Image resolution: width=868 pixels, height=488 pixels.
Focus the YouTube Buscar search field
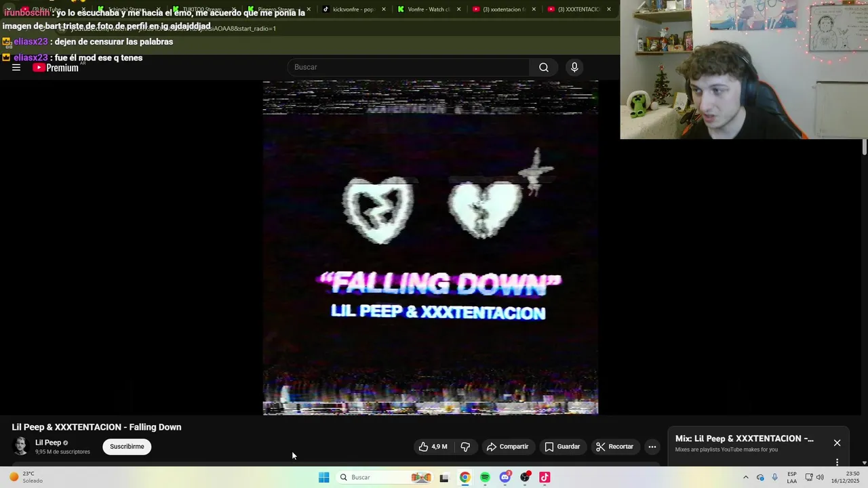tap(408, 67)
